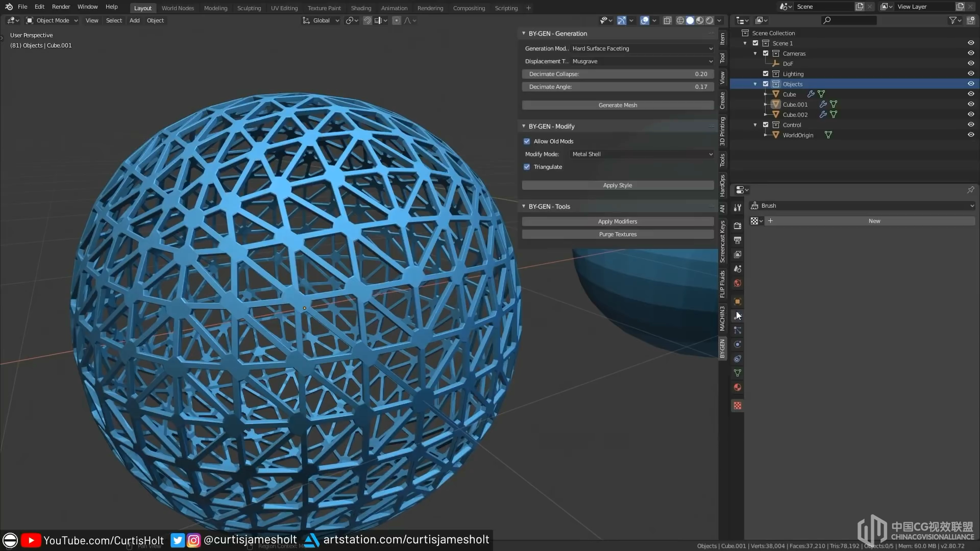Hide Cube.002 with its eye icon
Image resolution: width=980 pixels, height=551 pixels.
pos(971,114)
